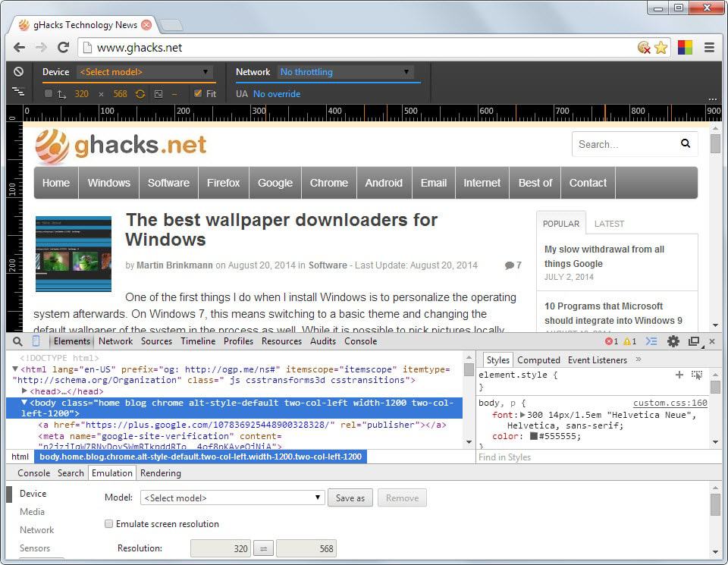728x565 pixels.
Task: Click the blocked cookie icon in address bar
Action: pyautogui.click(x=644, y=47)
